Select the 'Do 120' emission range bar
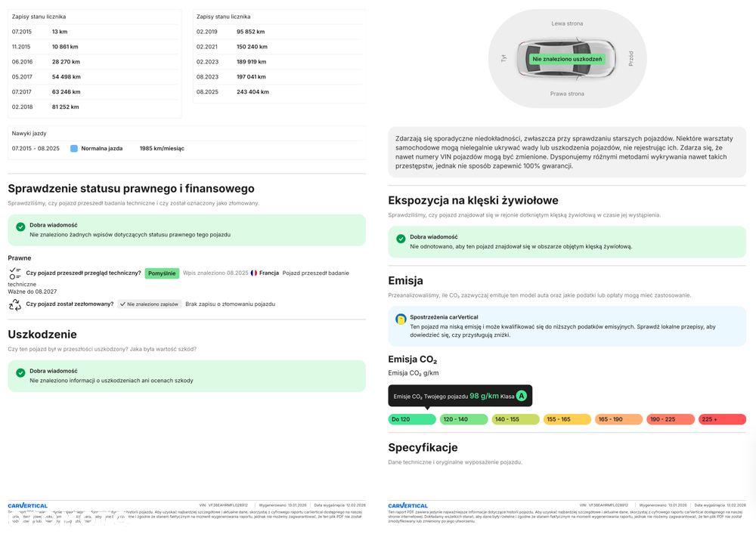 click(x=412, y=419)
